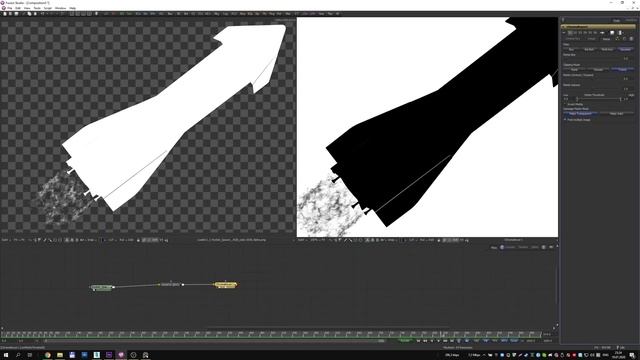Choose the Multi-box filter option

(x=607, y=49)
